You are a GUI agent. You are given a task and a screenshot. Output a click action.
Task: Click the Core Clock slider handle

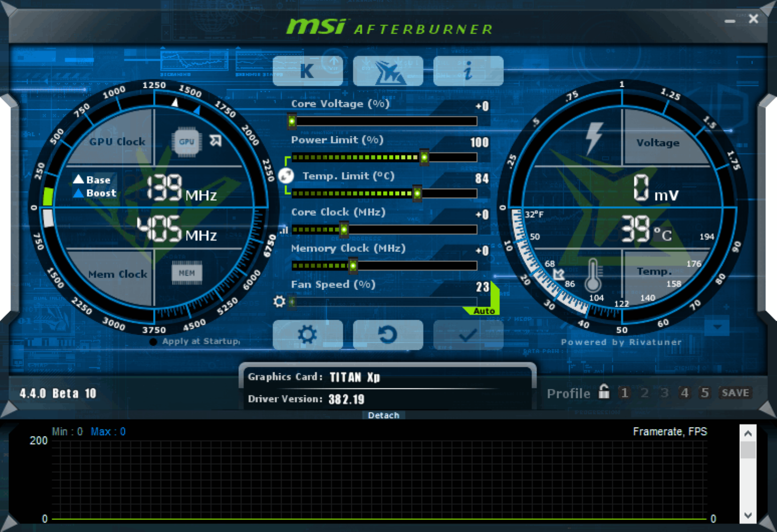pos(344,229)
